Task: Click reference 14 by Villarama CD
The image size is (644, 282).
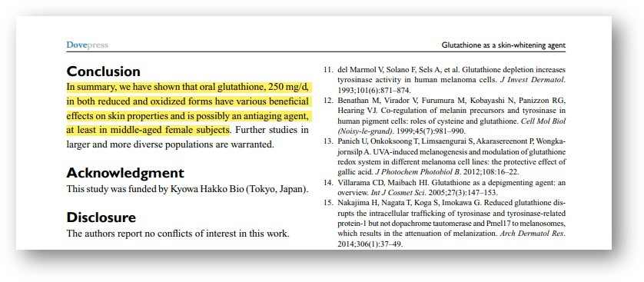Action: click(444, 188)
